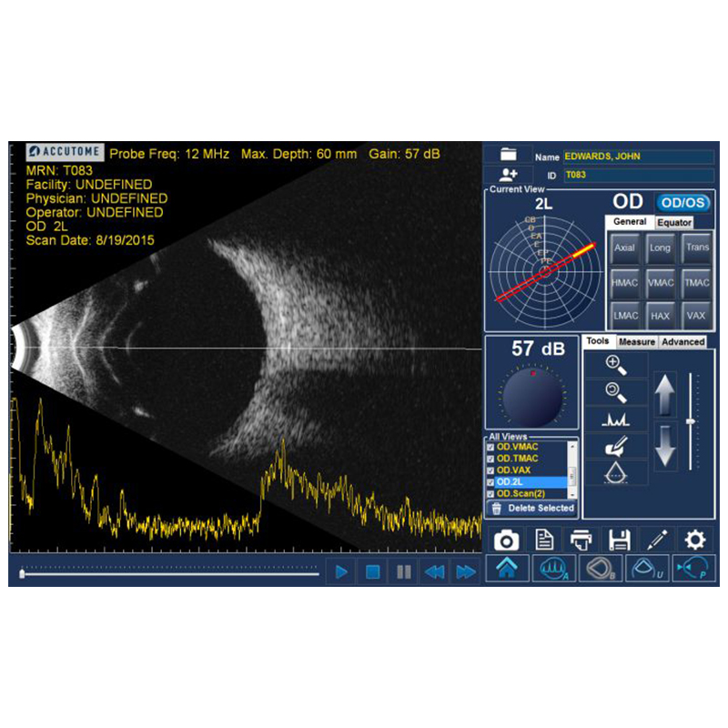
Task: Select the reset zoom magnifier tool
Action: (616, 392)
